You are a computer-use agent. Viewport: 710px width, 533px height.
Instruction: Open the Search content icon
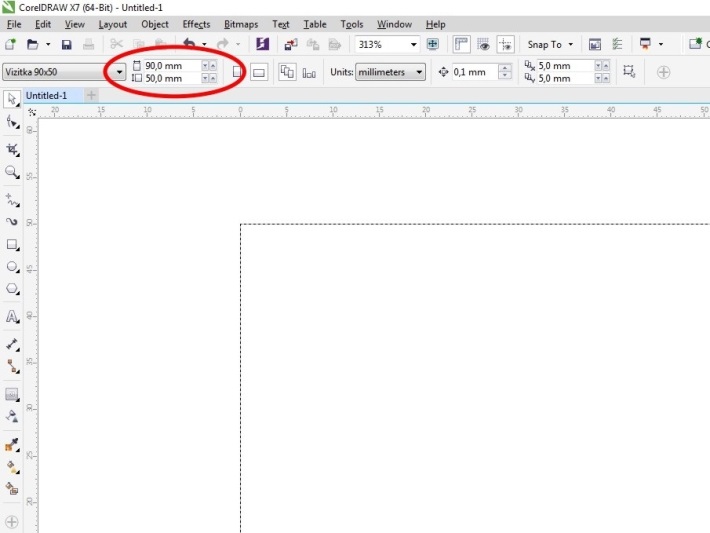click(x=263, y=44)
